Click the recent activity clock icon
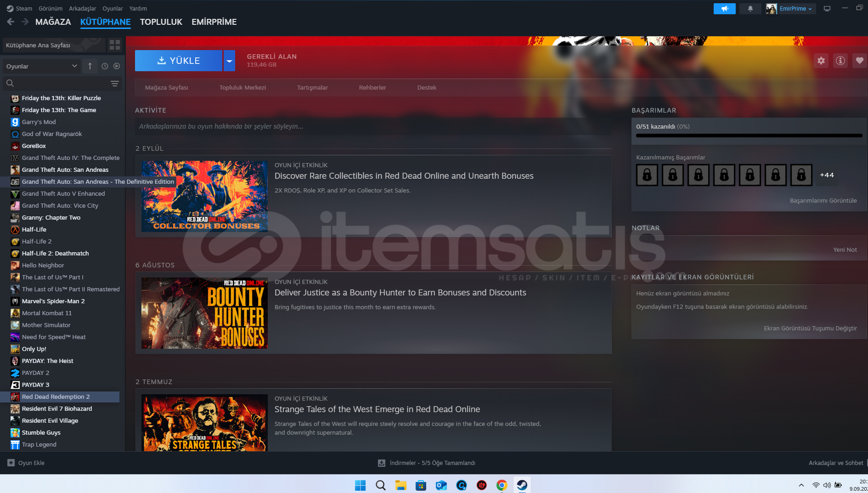Image resolution: width=868 pixels, height=493 pixels. (105, 66)
